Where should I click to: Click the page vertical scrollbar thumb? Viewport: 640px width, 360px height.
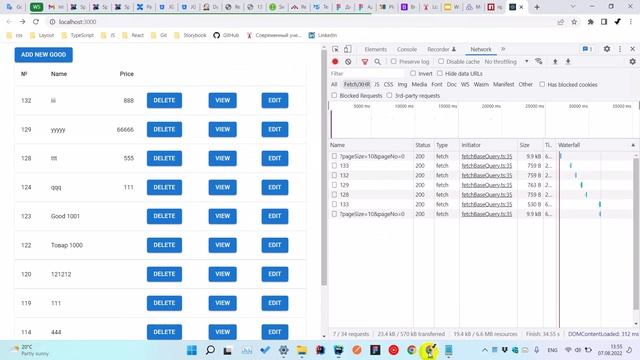[324, 168]
